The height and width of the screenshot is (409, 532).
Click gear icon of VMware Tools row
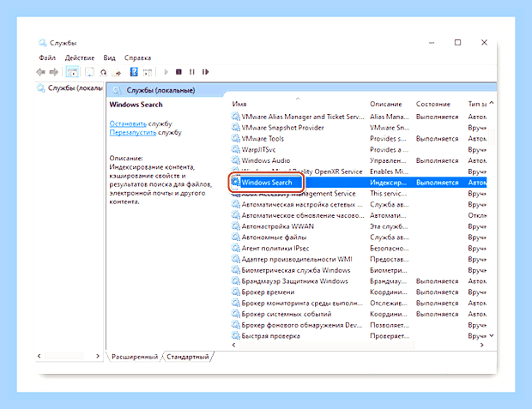(x=235, y=138)
